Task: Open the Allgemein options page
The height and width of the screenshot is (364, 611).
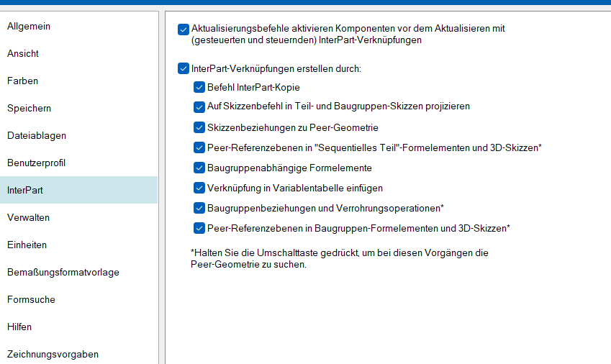Action: tap(78, 26)
